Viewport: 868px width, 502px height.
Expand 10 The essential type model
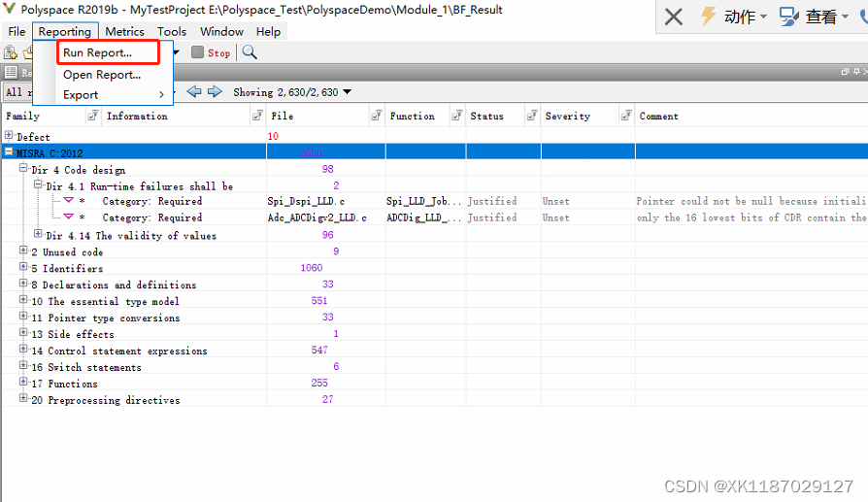(x=23, y=299)
